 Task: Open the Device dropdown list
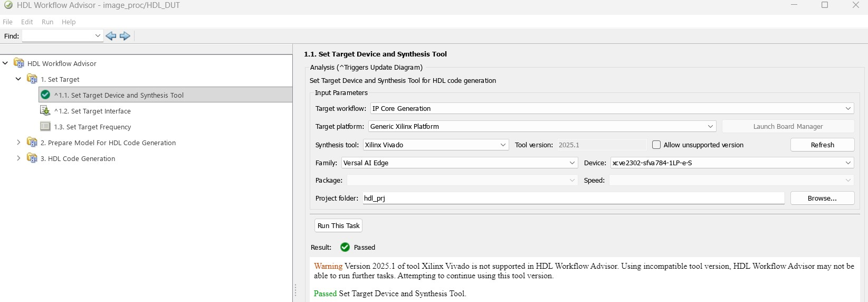tap(732, 163)
